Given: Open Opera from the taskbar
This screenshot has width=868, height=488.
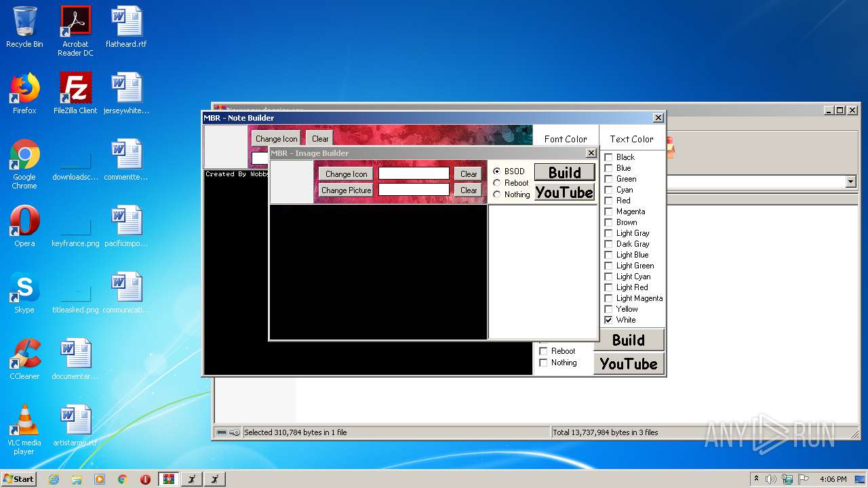Looking at the screenshot, I should coord(146,479).
